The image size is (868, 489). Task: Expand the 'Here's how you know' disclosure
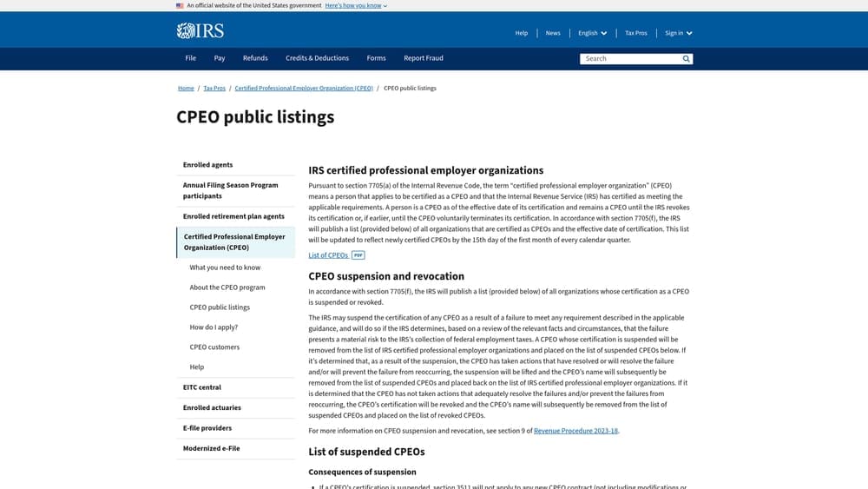(356, 5)
